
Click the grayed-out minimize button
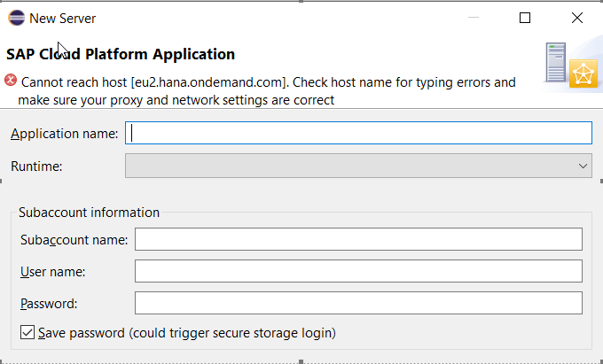pos(474,18)
